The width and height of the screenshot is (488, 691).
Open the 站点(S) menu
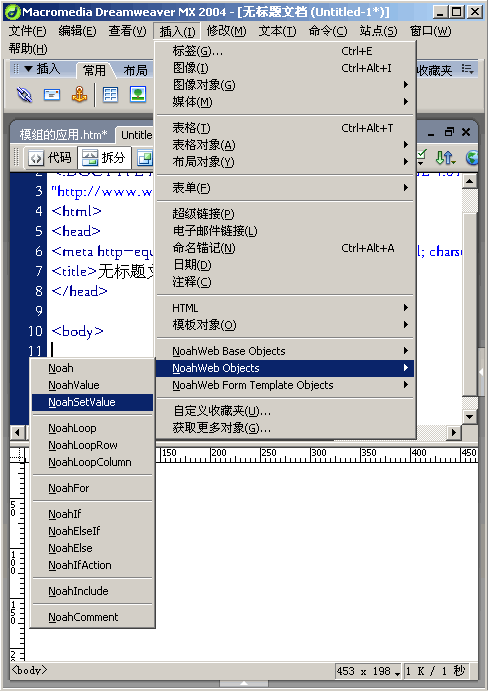[378, 31]
